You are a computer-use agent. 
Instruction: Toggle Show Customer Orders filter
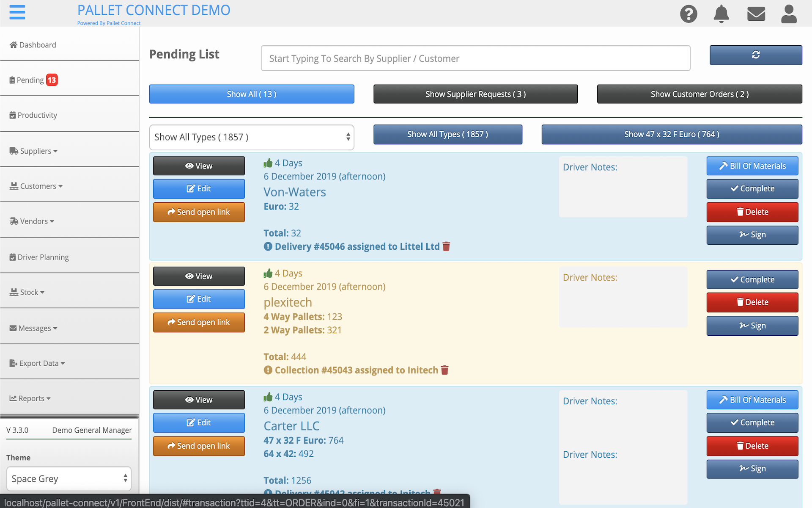click(x=699, y=94)
